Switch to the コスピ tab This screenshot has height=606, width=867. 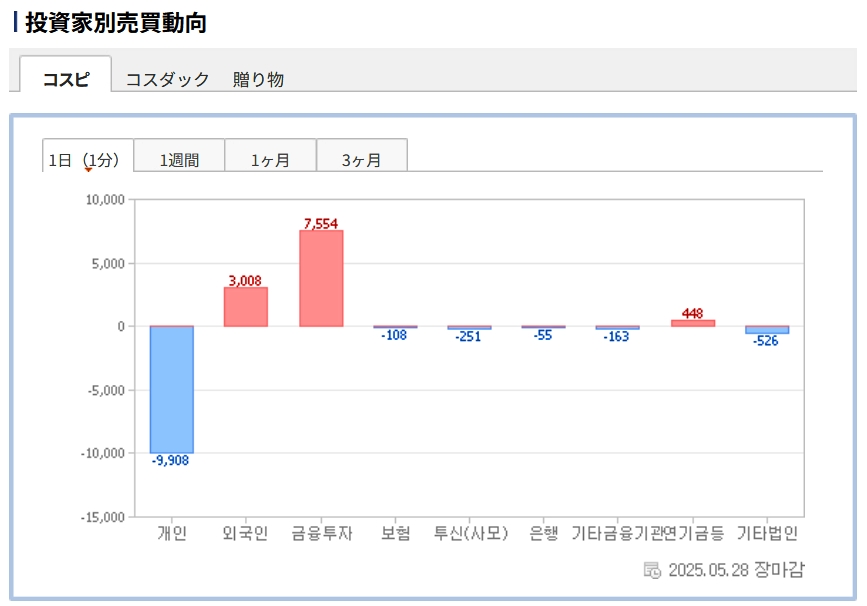[x=66, y=79]
